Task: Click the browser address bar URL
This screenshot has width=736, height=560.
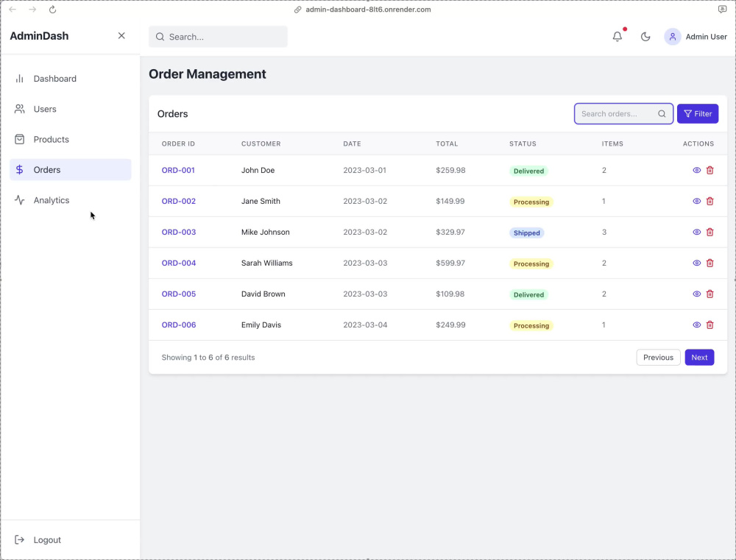Action: 368,10
